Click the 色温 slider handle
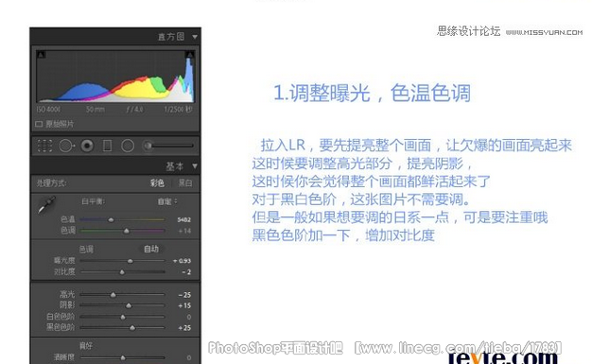The image size is (609, 364). [x=111, y=220]
